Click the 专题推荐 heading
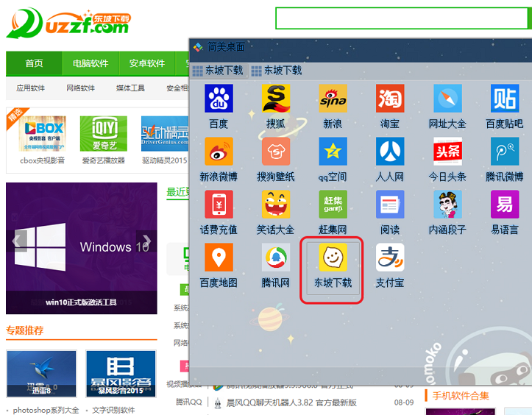Screen dimensions: 532x415 pyautogui.click(x=25, y=330)
